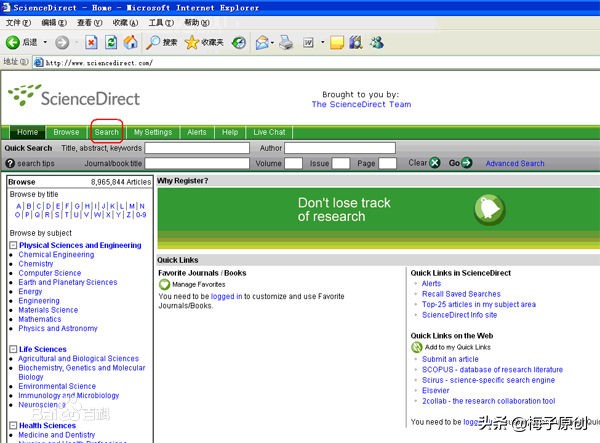
Task: Click the page icon in the address bar
Action: coord(38,62)
